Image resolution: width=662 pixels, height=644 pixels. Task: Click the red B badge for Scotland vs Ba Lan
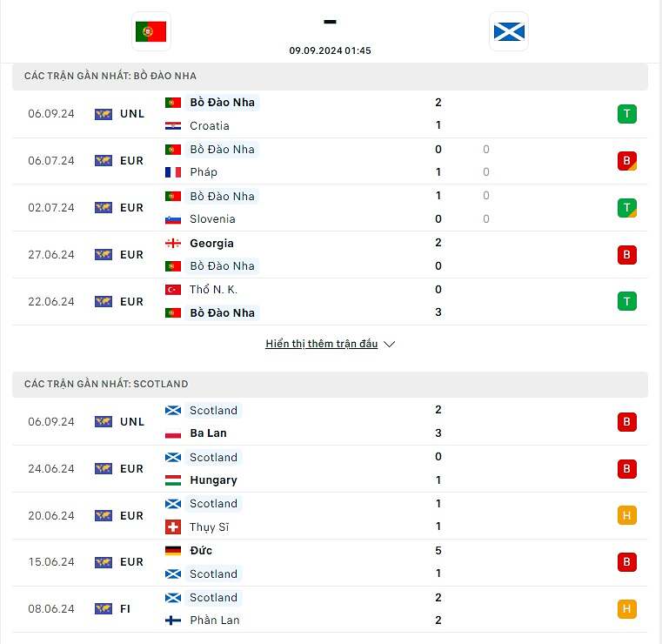coord(626,421)
